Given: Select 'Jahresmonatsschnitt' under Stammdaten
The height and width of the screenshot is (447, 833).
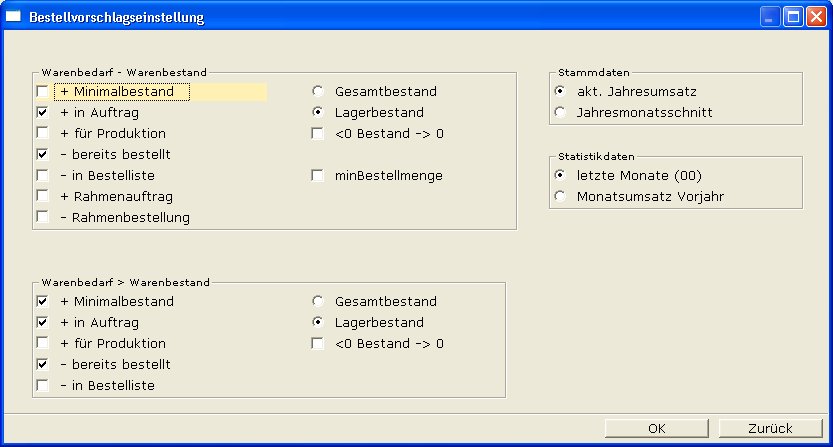Looking at the screenshot, I should (560, 112).
